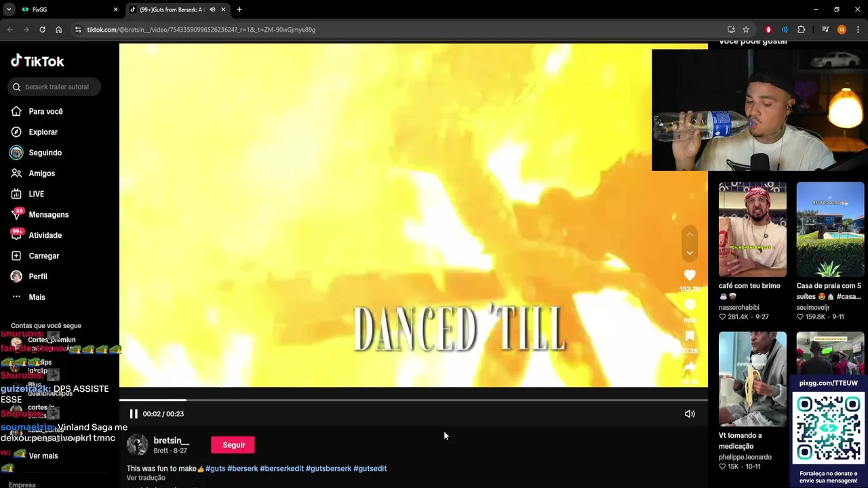Open tab search dropdown
Screen dimensions: 868x488
9,9
